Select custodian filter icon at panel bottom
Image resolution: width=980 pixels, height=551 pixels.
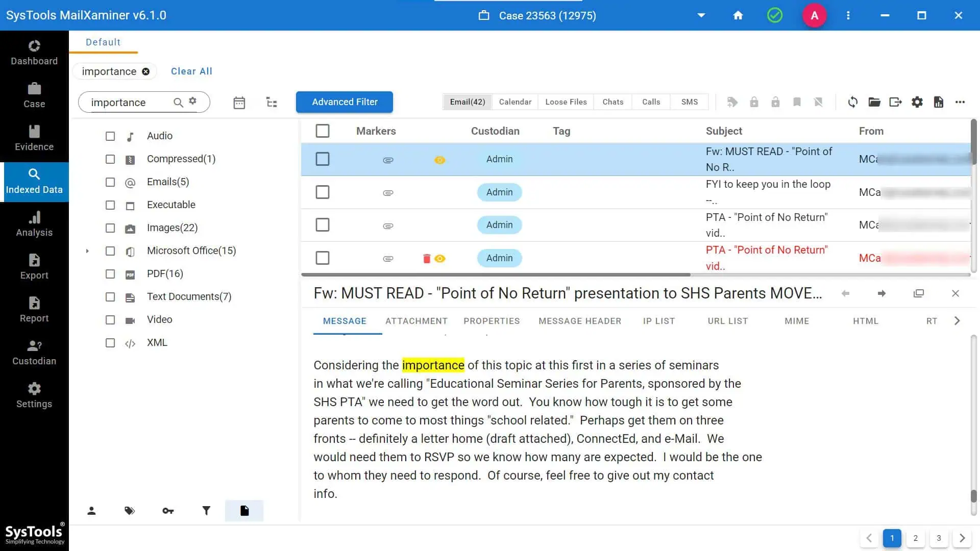coord(91,511)
